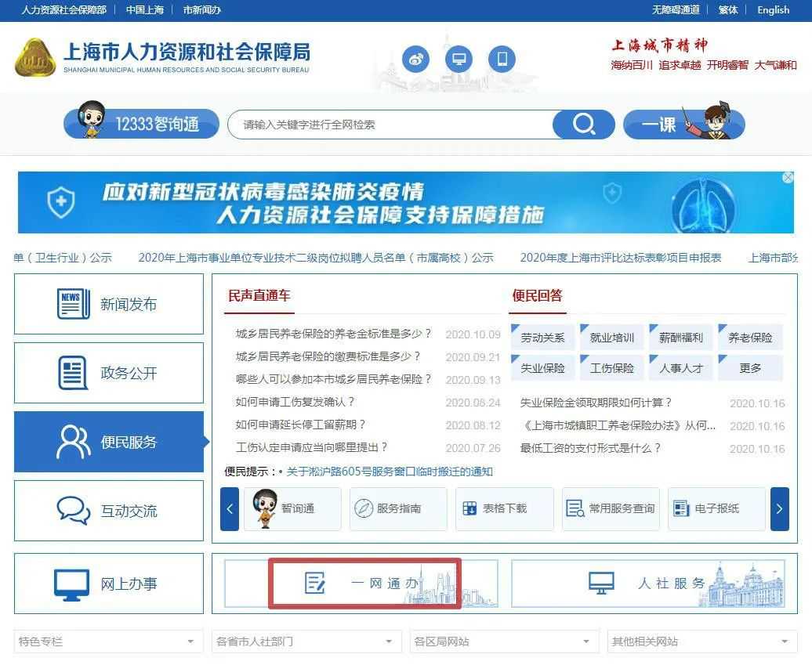Click the magnifier search button
This screenshot has height=665, width=812.
[583, 125]
